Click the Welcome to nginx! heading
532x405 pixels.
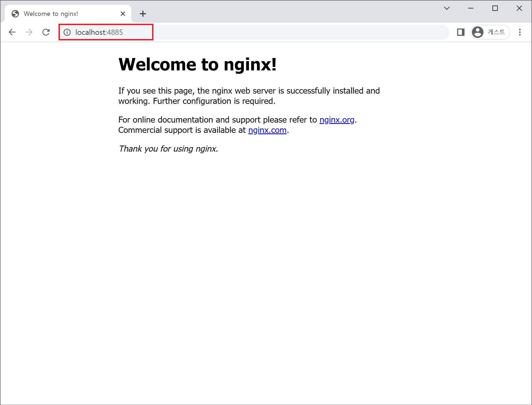pyautogui.click(x=197, y=64)
